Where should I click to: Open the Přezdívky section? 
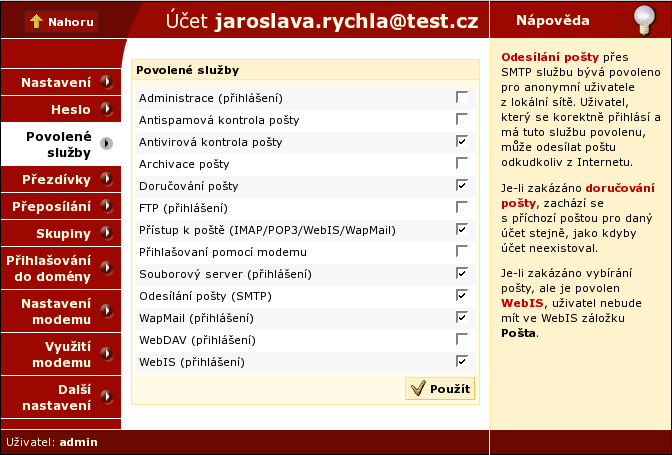click(x=61, y=179)
